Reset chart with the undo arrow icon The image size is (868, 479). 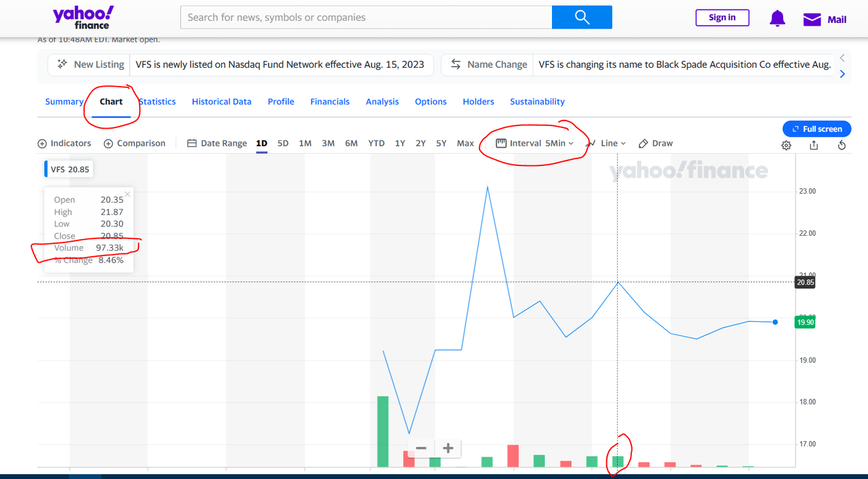pos(842,145)
